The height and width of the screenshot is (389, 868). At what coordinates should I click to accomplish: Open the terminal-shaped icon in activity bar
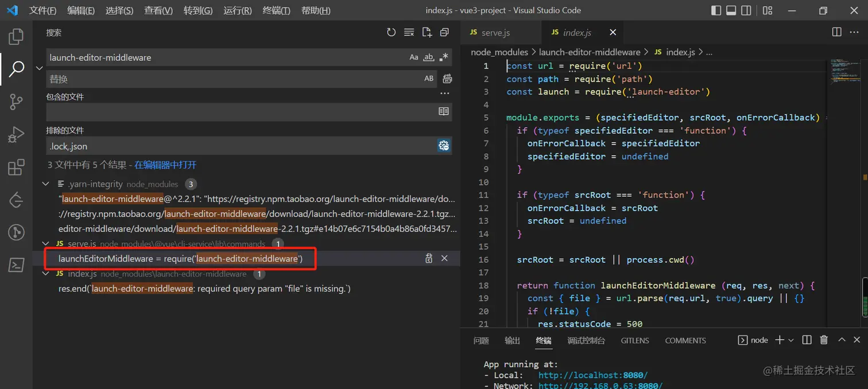tap(16, 264)
